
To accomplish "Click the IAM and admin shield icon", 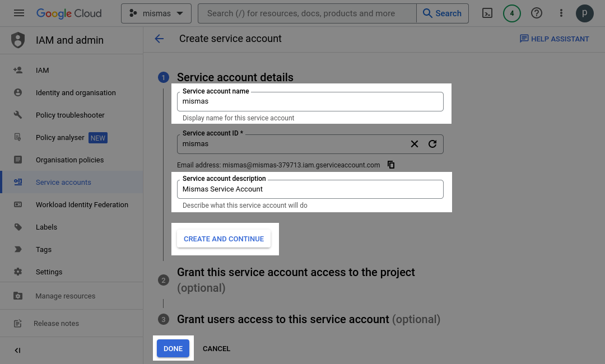I will [x=18, y=40].
